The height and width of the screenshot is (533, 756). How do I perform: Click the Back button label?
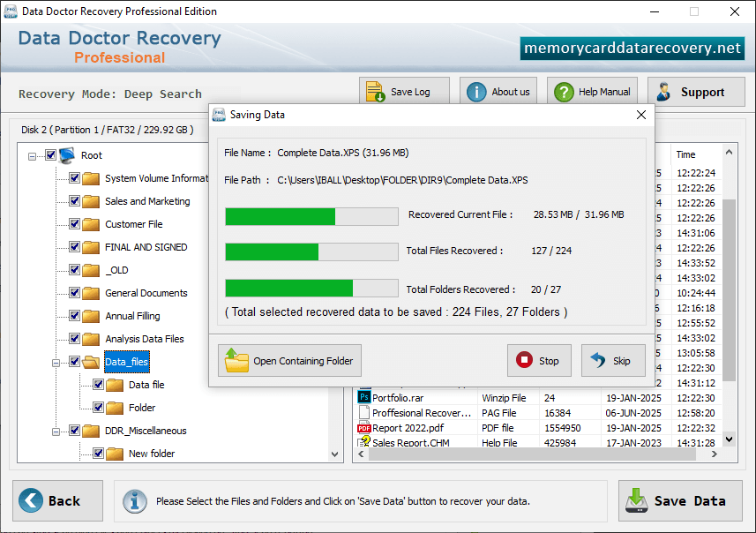pyautogui.click(x=64, y=500)
